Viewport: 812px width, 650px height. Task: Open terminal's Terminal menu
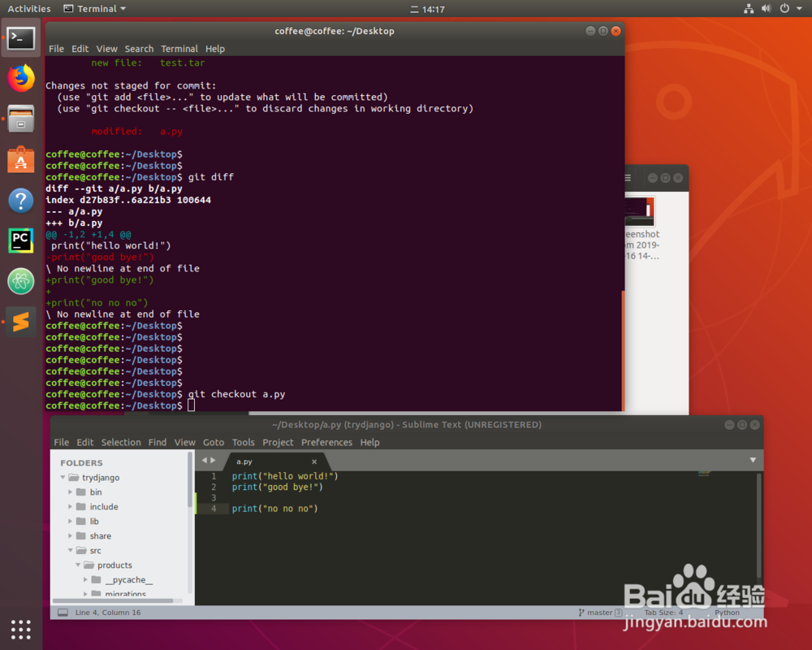[179, 49]
